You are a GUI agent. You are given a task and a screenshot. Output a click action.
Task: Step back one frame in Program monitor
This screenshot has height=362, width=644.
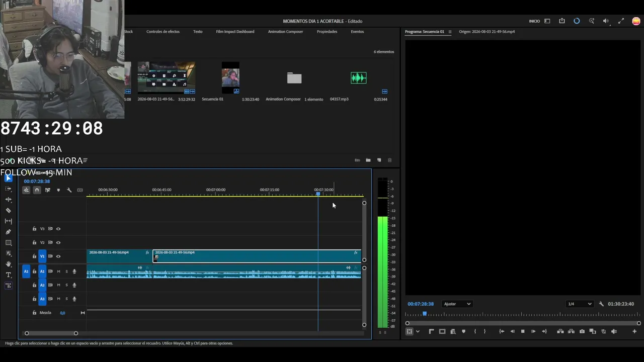pyautogui.click(x=512, y=331)
